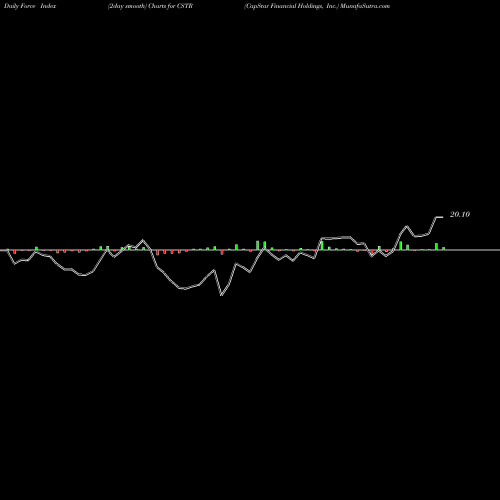Click the 'Daily Force Index' title text
The image size is (500, 500).
coord(30,6)
